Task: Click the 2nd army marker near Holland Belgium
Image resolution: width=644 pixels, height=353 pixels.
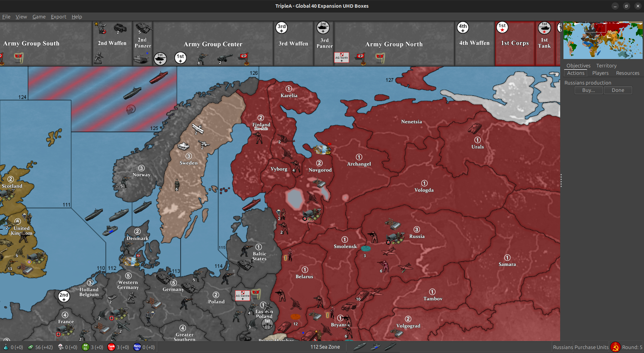Action: [64, 296]
